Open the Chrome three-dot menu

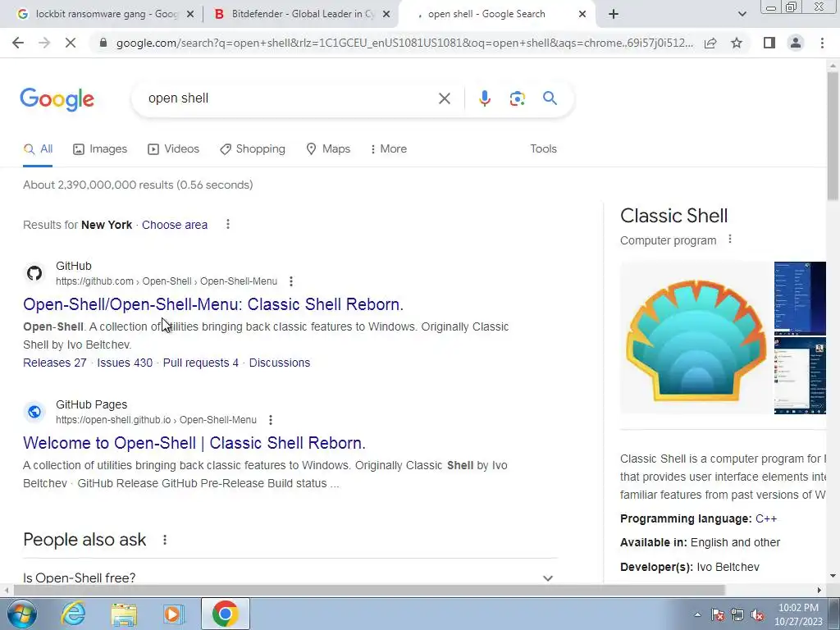pyautogui.click(x=822, y=43)
